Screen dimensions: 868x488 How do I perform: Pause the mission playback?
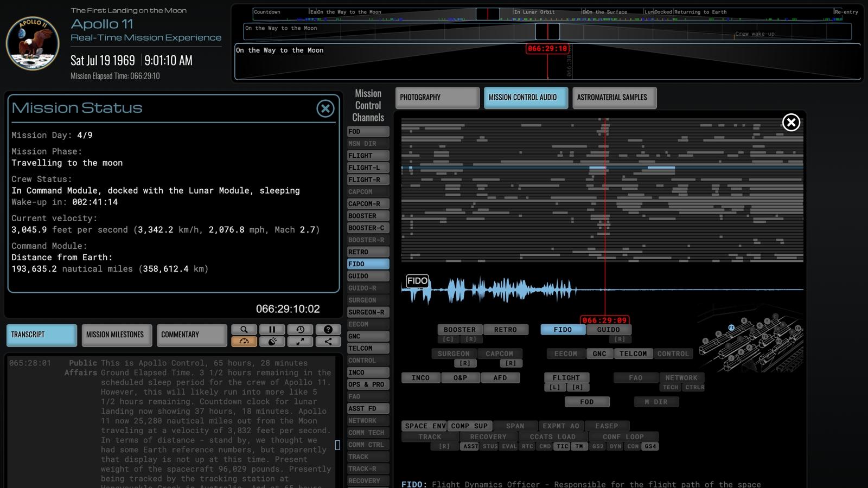(x=272, y=329)
